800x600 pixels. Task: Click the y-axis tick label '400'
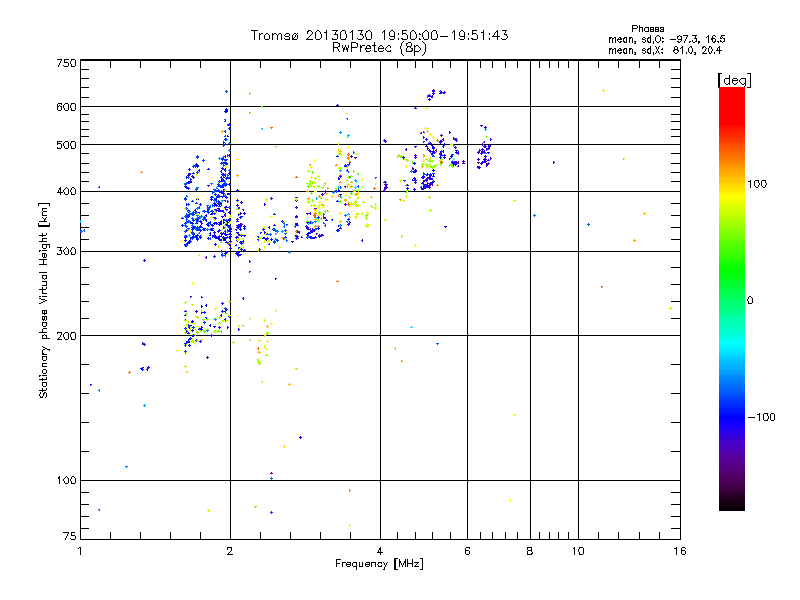pyautogui.click(x=66, y=192)
